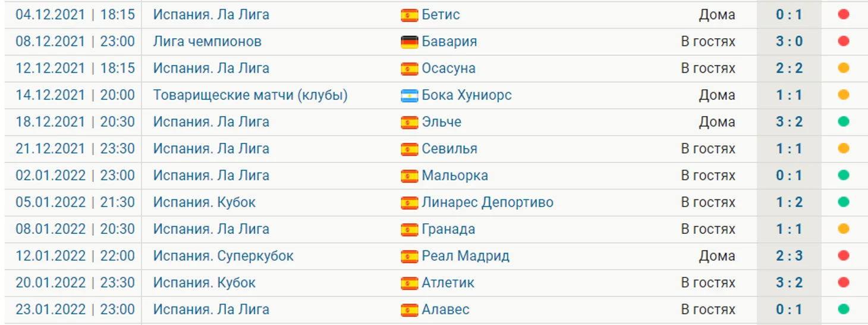The height and width of the screenshot is (325, 868).
Task: Click the red result dot in Бетис row
Action: tap(844, 14)
